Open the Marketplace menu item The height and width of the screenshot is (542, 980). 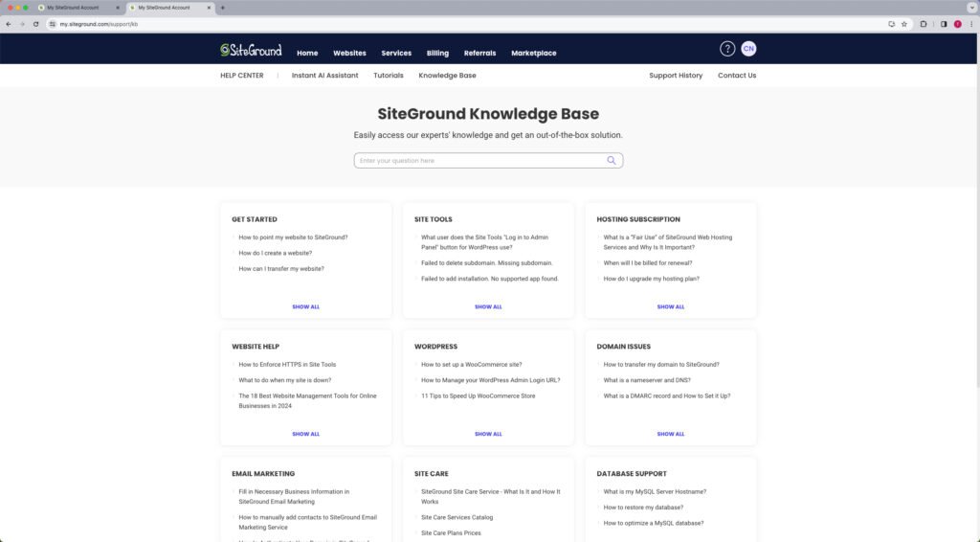click(534, 53)
